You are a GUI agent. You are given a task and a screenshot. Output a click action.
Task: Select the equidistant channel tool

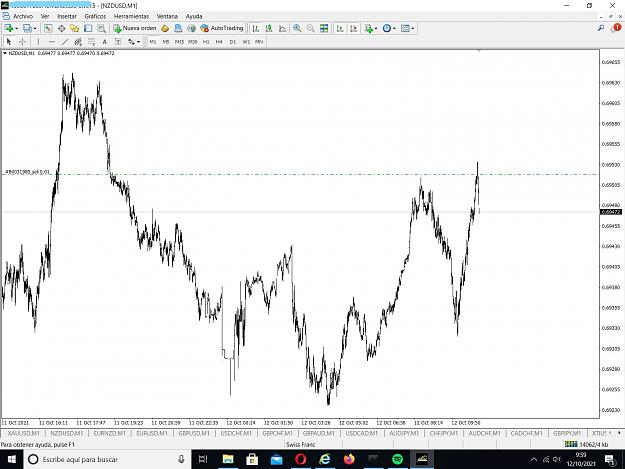click(78, 41)
